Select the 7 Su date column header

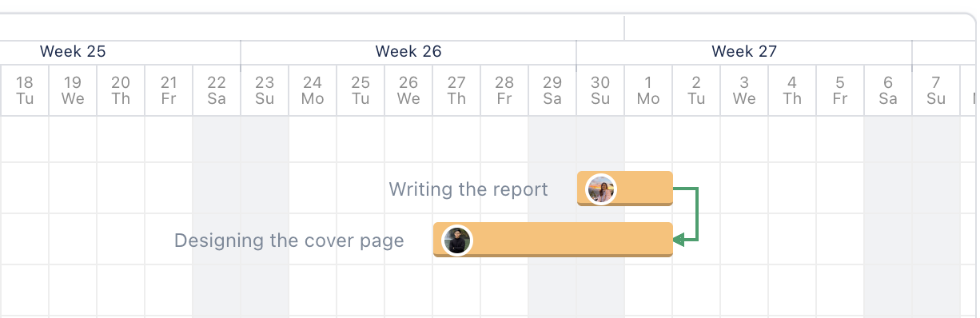pyautogui.click(x=936, y=90)
